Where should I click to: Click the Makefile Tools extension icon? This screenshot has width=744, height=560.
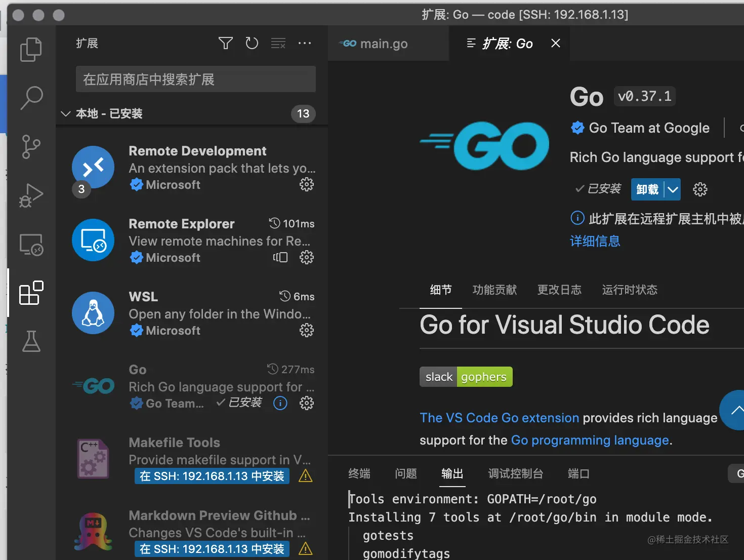(x=93, y=459)
